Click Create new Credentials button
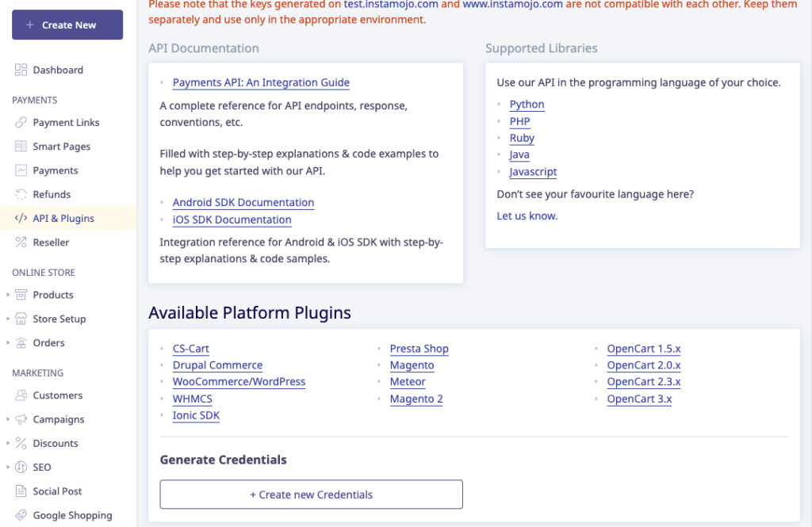Viewport: 812px width, 527px height. 311,495
